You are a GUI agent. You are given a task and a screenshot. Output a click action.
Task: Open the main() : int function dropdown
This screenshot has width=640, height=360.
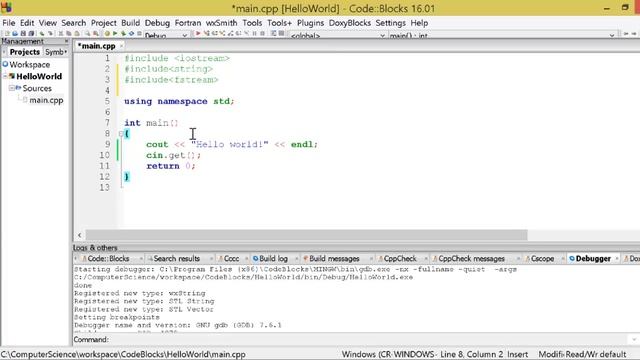tap(611, 36)
